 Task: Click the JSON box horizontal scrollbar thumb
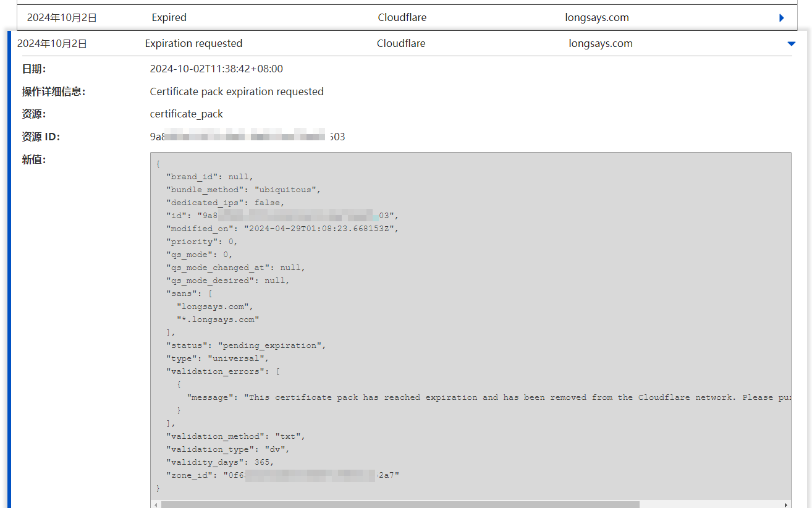pyautogui.click(x=400, y=504)
